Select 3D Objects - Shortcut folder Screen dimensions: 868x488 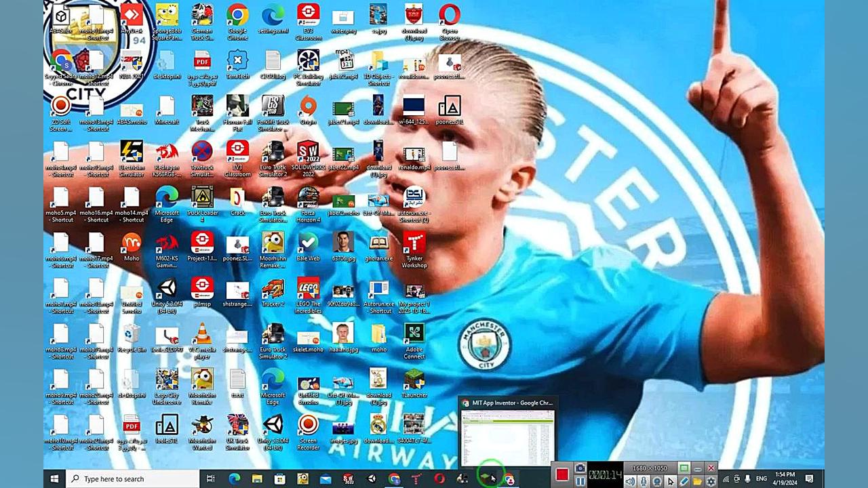tap(378, 68)
